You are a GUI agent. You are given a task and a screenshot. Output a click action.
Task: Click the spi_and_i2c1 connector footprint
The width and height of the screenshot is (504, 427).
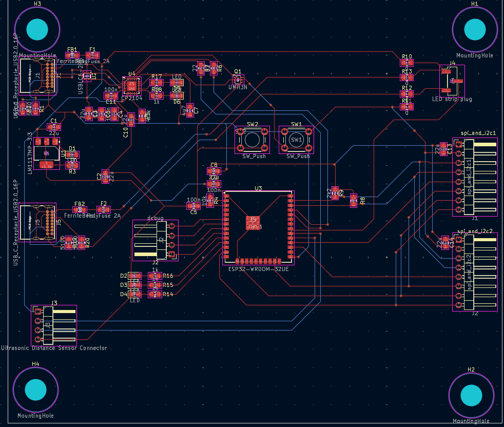tap(475, 177)
